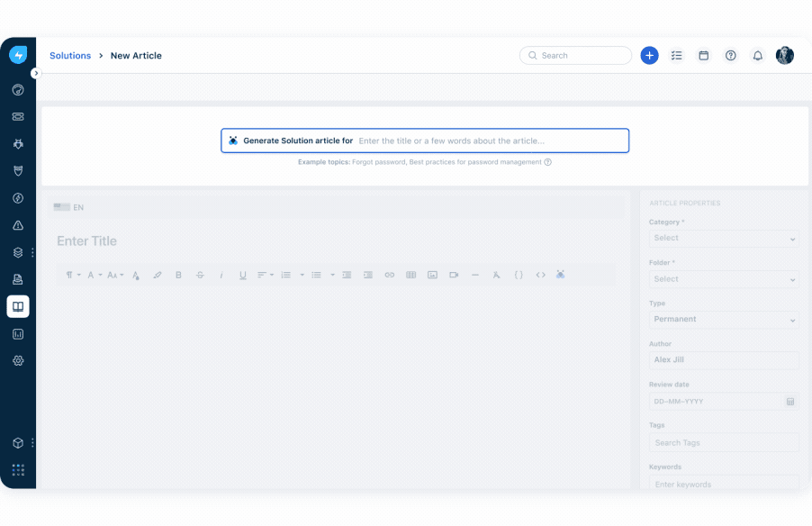
Task: Open the notifications bell icon
Action: coord(758,56)
